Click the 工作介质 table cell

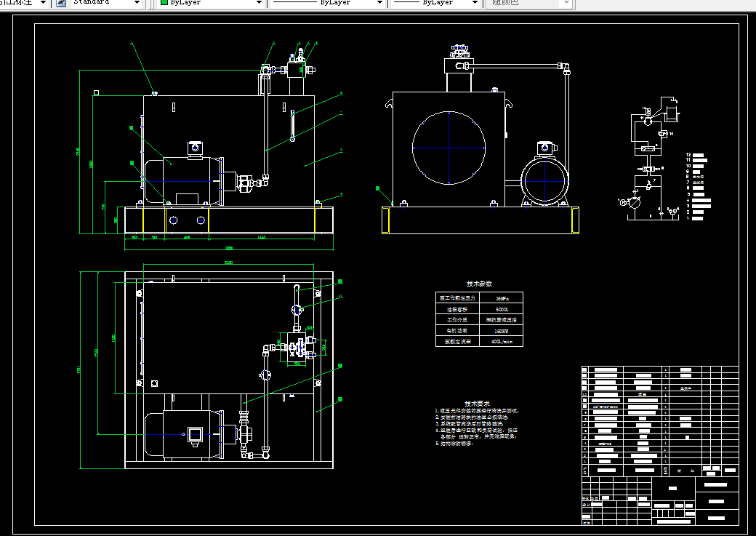click(x=457, y=320)
